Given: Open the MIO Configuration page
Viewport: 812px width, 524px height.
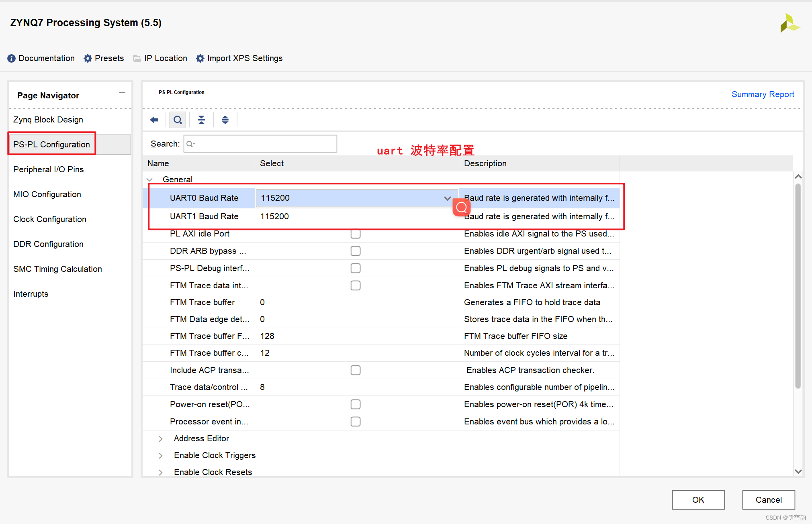Looking at the screenshot, I should click(x=47, y=194).
